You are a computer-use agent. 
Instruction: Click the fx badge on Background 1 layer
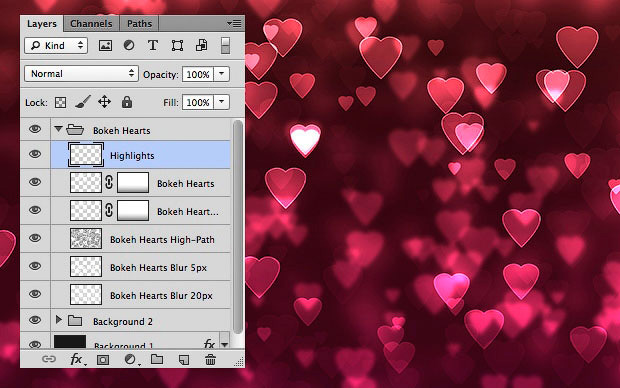coord(209,343)
